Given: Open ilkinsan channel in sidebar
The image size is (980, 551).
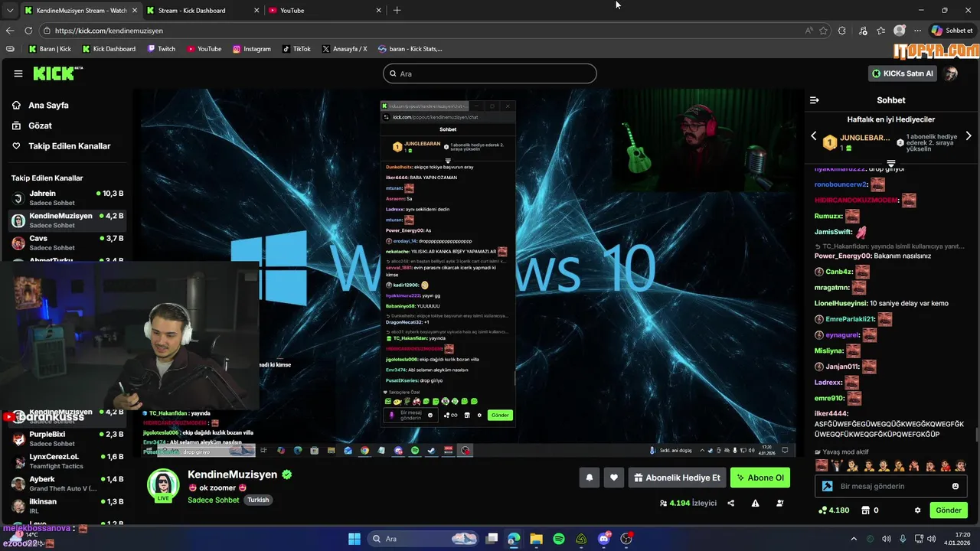Looking at the screenshot, I should (67, 506).
